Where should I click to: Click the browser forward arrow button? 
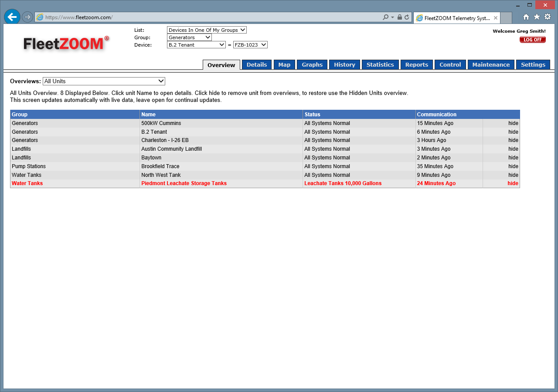click(27, 17)
